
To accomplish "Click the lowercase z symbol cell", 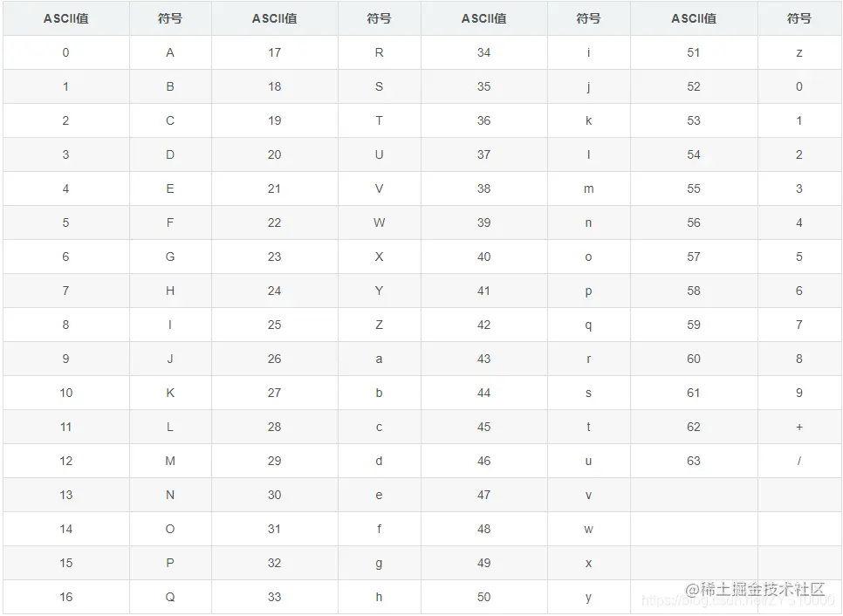I will tap(798, 52).
